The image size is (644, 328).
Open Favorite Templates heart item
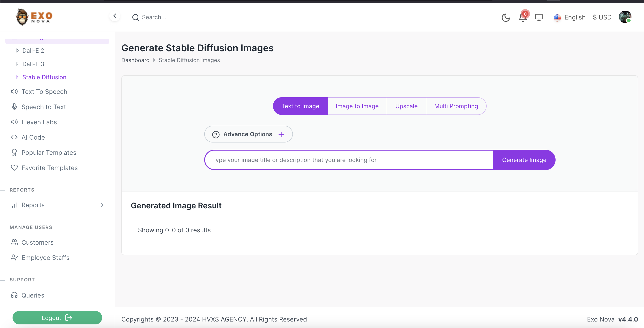pos(49,168)
